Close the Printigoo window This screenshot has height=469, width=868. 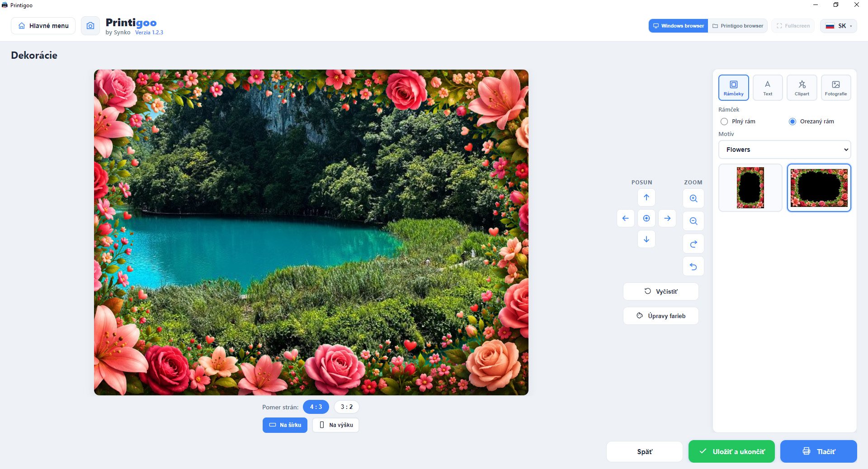(x=857, y=5)
